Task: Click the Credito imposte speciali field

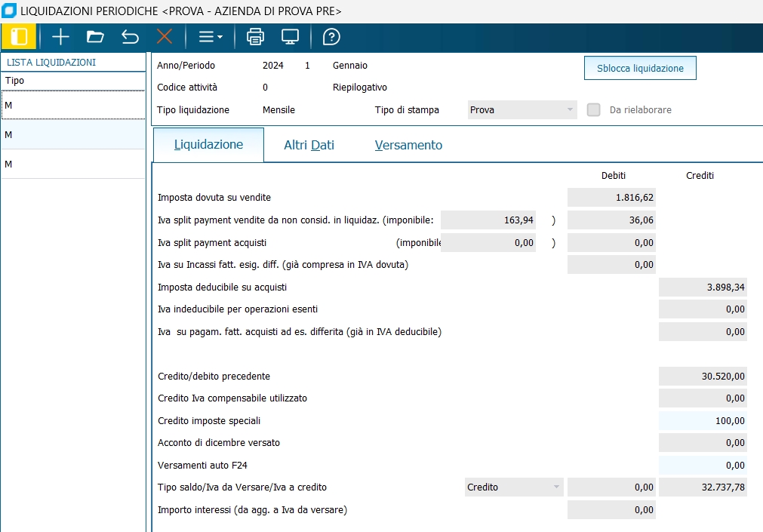Action: point(703,421)
